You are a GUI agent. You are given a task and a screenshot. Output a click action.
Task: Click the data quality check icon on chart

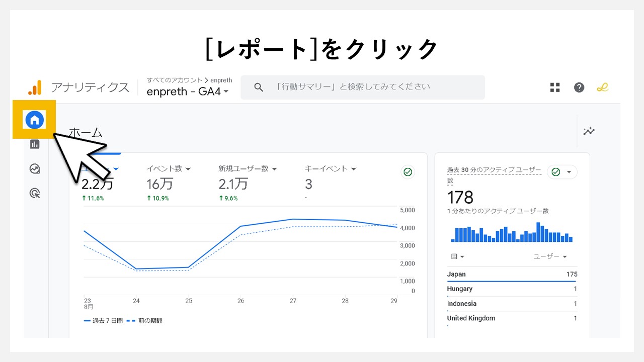[x=408, y=171]
